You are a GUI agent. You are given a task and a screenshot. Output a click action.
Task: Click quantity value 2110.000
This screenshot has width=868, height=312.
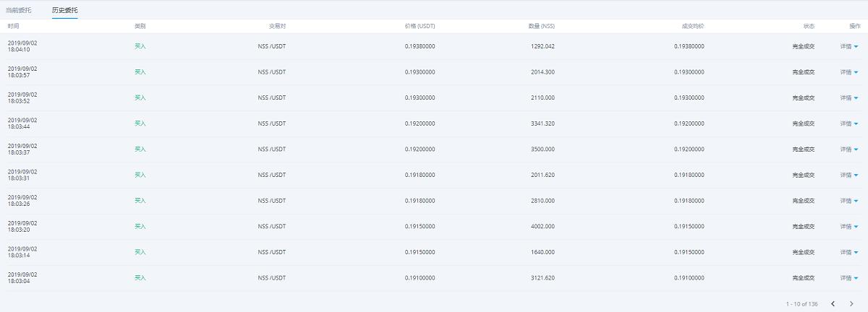542,97
